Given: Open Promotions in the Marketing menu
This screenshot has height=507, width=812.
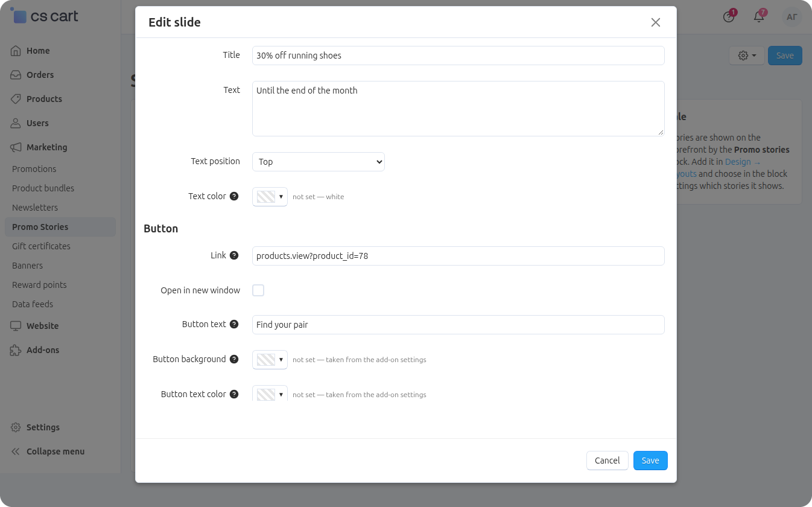Looking at the screenshot, I should [34, 169].
